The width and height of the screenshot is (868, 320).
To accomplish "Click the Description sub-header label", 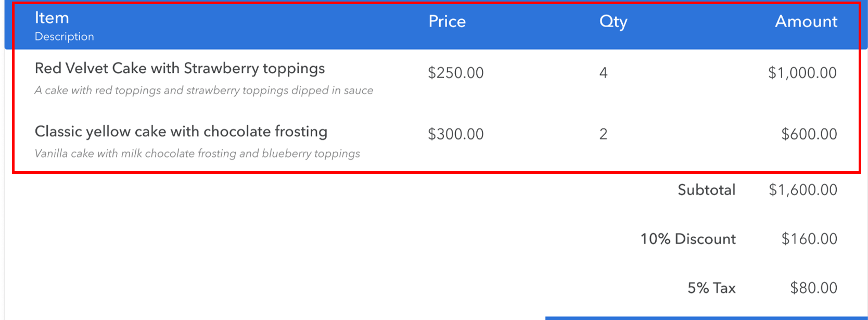I will pyautogui.click(x=64, y=37).
